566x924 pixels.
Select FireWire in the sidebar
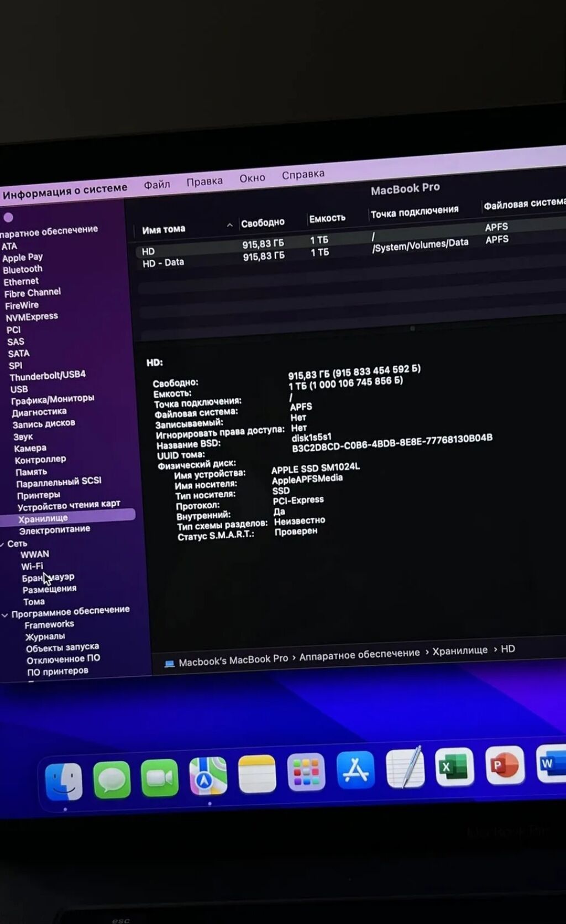[x=22, y=306]
